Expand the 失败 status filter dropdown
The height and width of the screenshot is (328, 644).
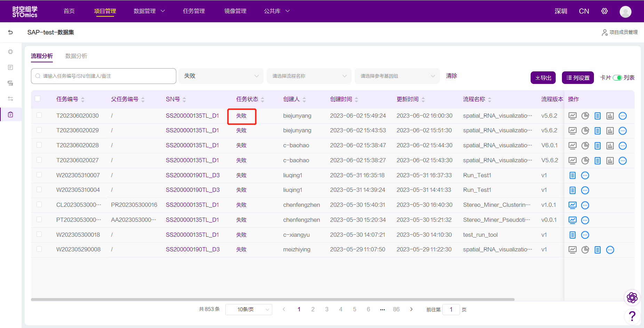pyautogui.click(x=221, y=76)
